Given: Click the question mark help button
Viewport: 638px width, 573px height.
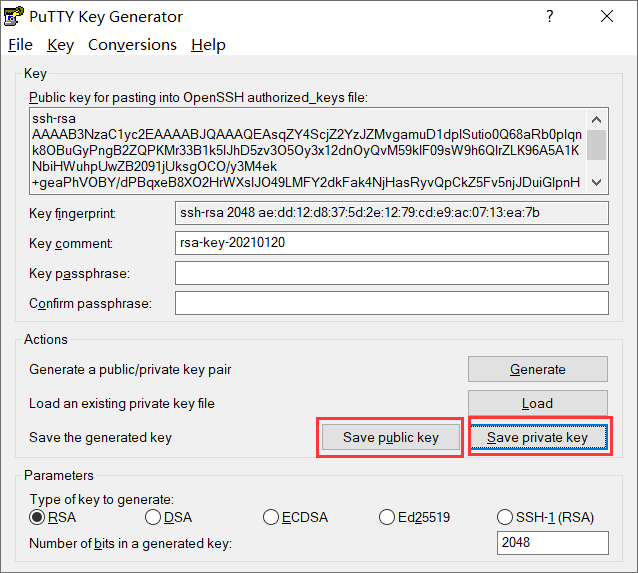Looking at the screenshot, I should point(550,16).
